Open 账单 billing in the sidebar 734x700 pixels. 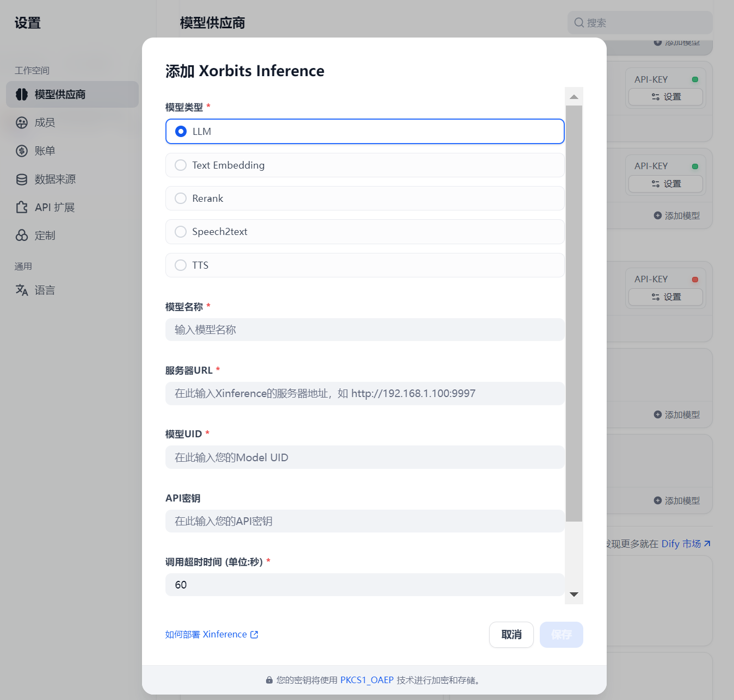[x=72, y=151]
